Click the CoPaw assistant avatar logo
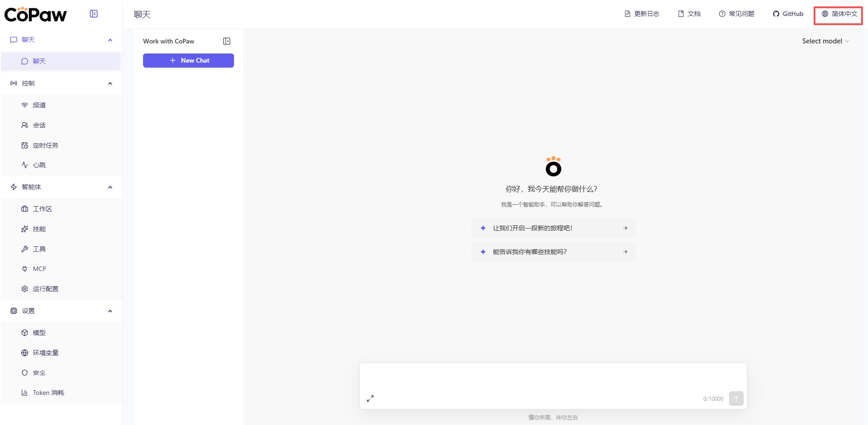Image resolution: width=868 pixels, height=425 pixels. coord(553,166)
